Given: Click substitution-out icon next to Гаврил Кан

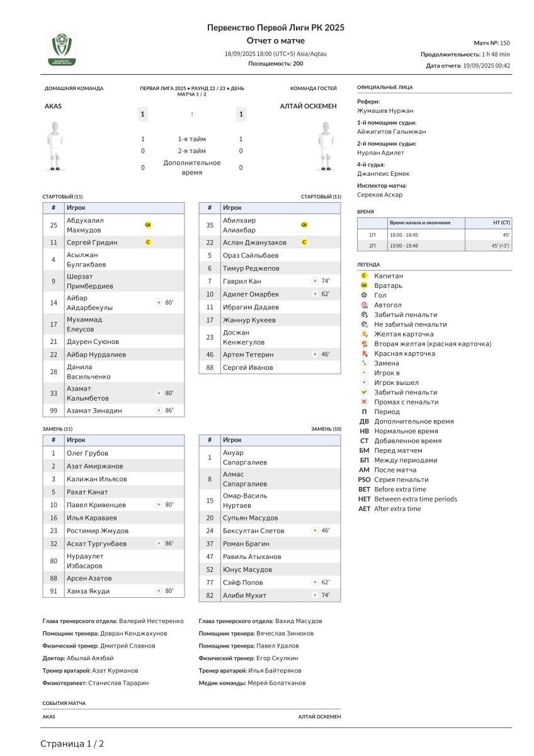Looking at the screenshot, I should click(315, 281).
